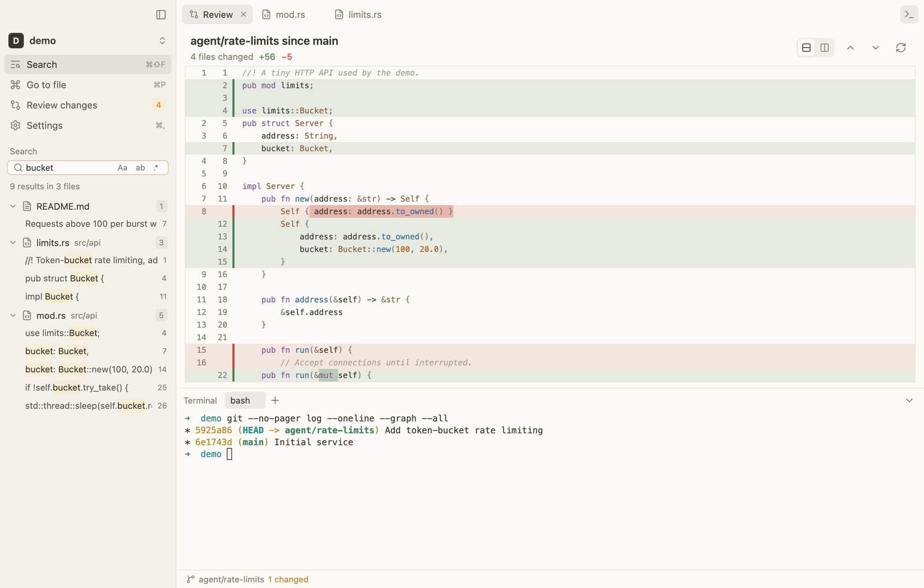This screenshot has height=588, width=924.
Task: Close the Review tab
Action: [244, 14]
